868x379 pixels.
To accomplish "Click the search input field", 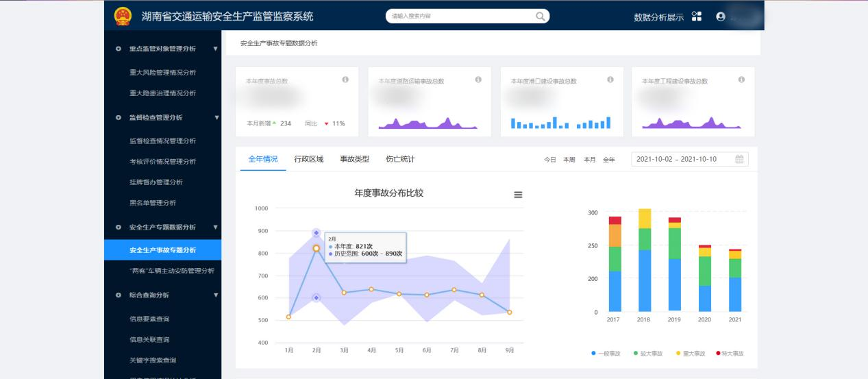I will tap(459, 16).
